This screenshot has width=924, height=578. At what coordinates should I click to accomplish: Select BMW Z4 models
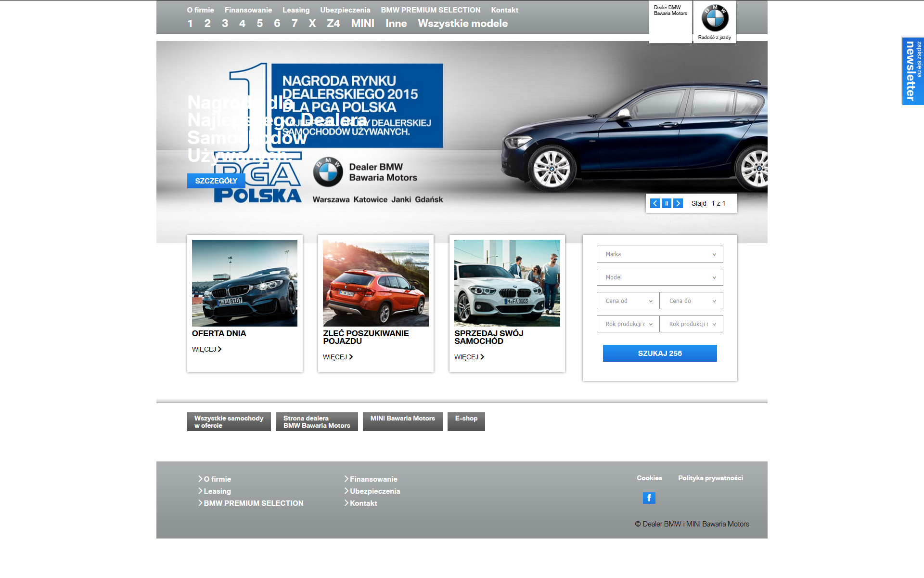coord(334,23)
